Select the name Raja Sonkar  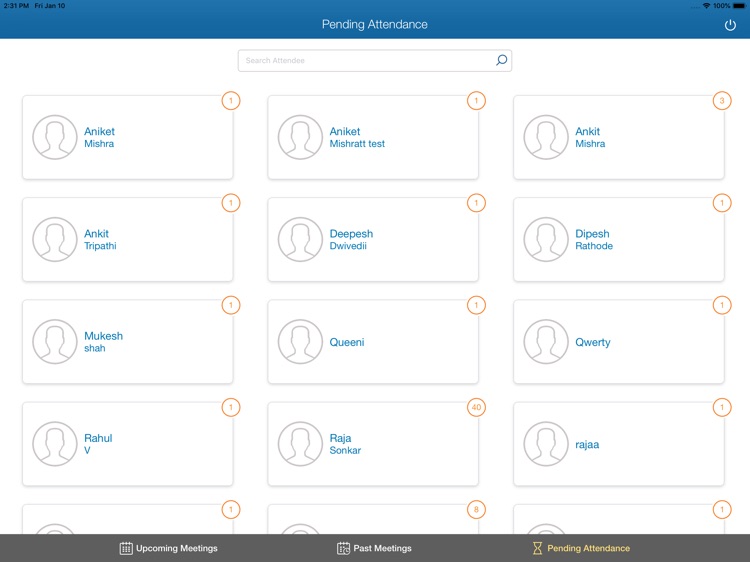pyautogui.click(x=345, y=444)
